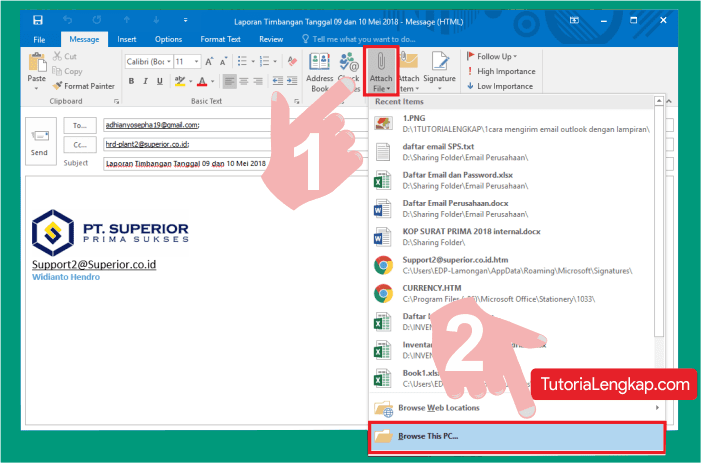
Task: Open the Address Book
Action: 320,72
